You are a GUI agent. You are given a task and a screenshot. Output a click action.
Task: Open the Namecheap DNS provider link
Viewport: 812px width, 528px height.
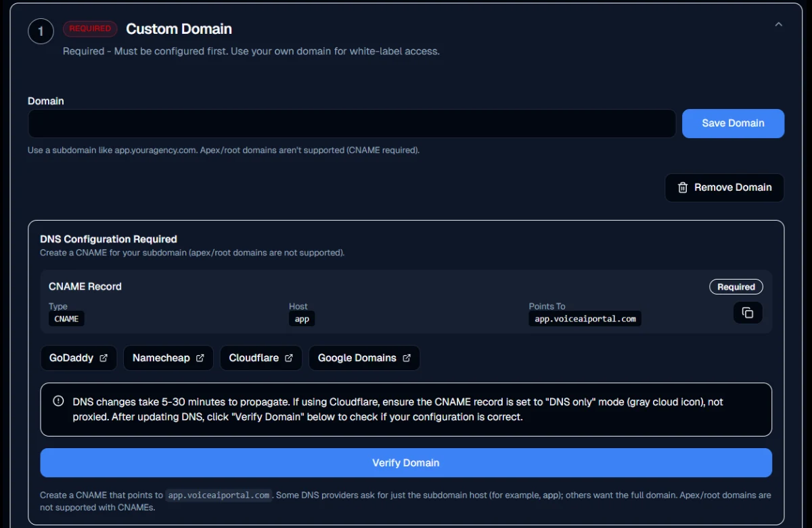[x=168, y=357]
